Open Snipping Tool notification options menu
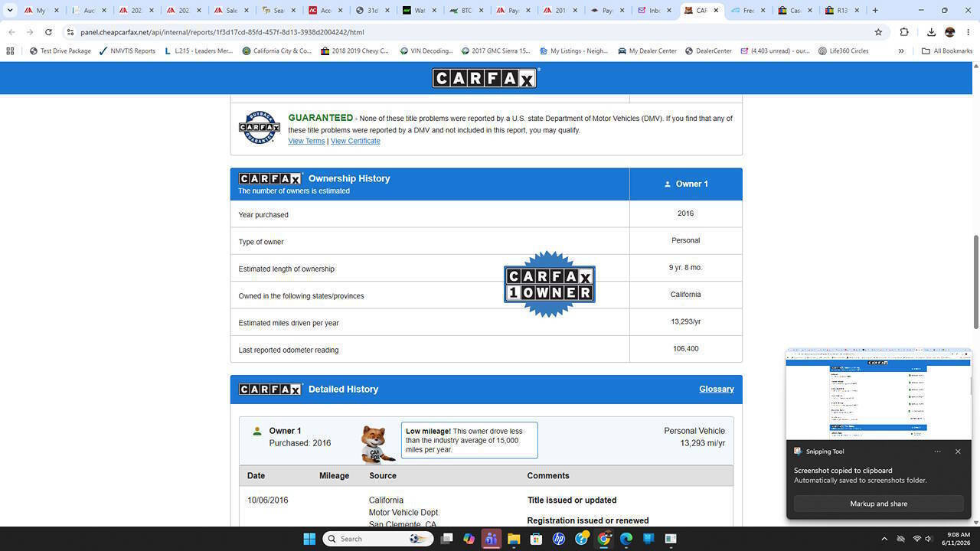This screenshot has width=980, height=551. (x=937, y=452)
